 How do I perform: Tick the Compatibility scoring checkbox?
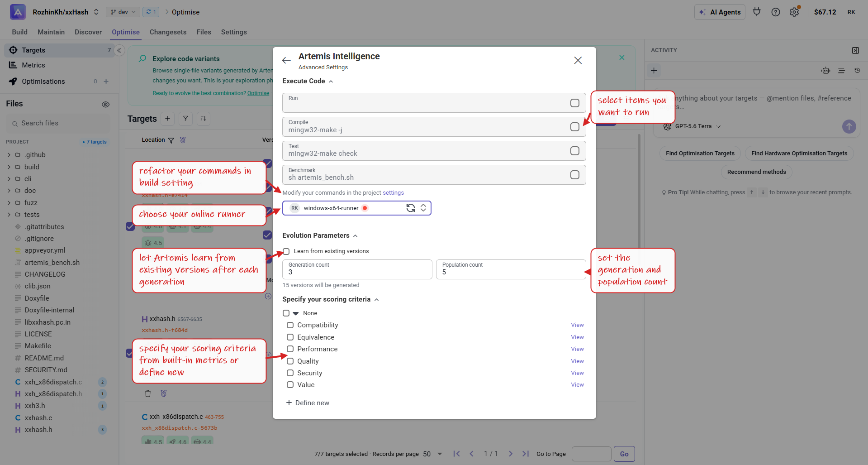tap(290, 325)
